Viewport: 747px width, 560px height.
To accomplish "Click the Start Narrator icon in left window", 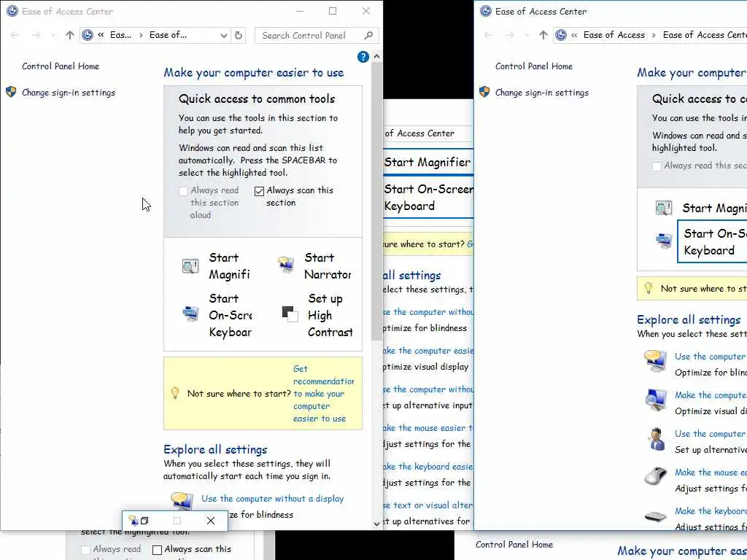I will [286, 264].
